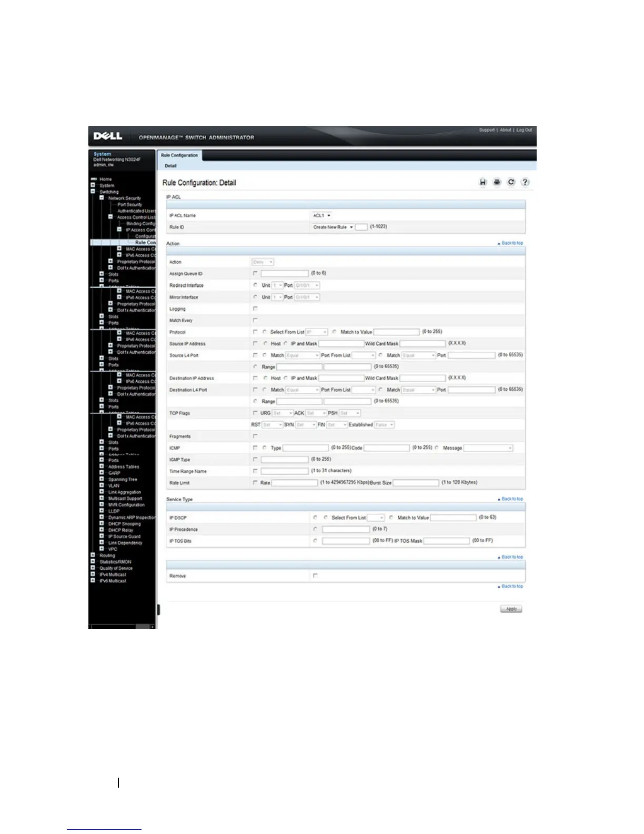
Task: Open the Protocol Select From List dropdown
Action: pos(317,332)
